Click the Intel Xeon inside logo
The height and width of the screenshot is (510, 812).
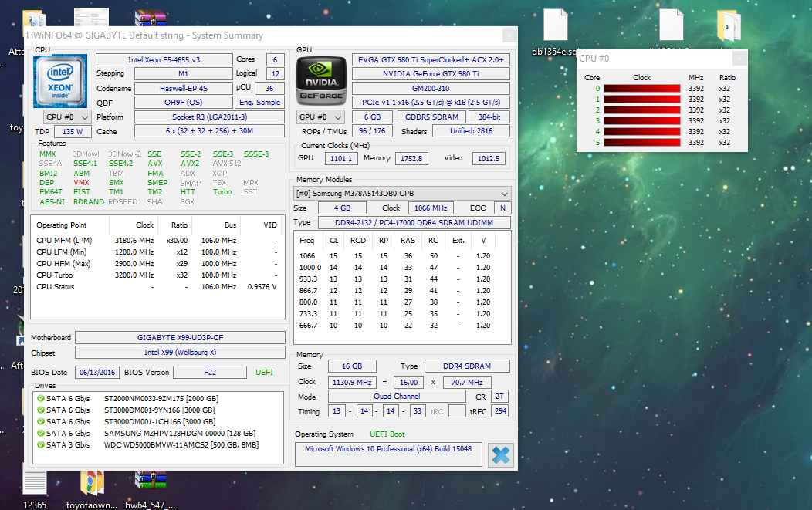tap(60, 82)
